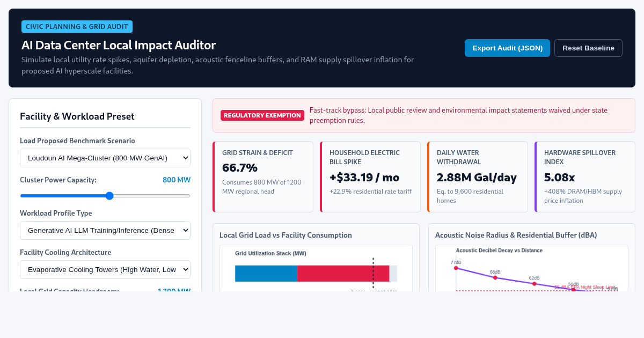This screenshot has height=338, width=644.
Task: Click the Fast-track bypass notice text
Action: pyautogui.click(x=458, y=115)
